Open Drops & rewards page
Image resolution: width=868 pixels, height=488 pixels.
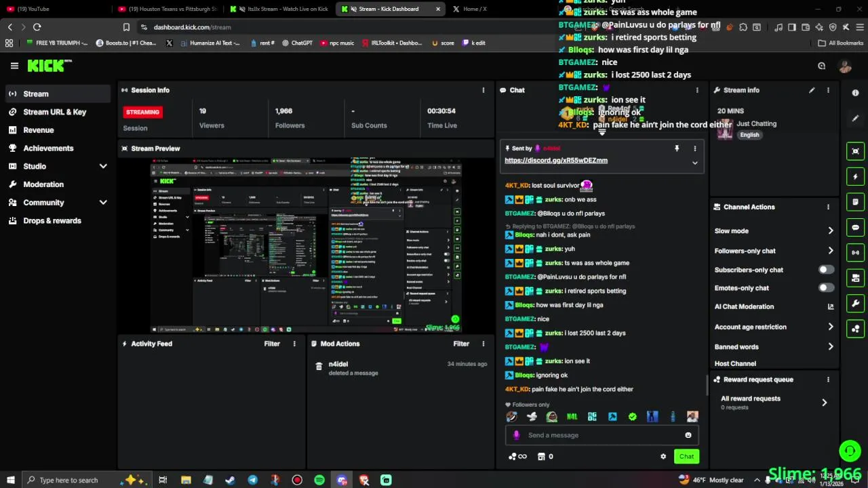(x=52, y=220)
